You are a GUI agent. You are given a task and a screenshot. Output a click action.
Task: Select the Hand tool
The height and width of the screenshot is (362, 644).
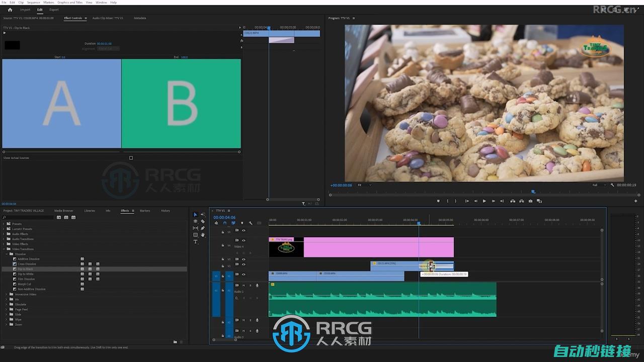203,235
